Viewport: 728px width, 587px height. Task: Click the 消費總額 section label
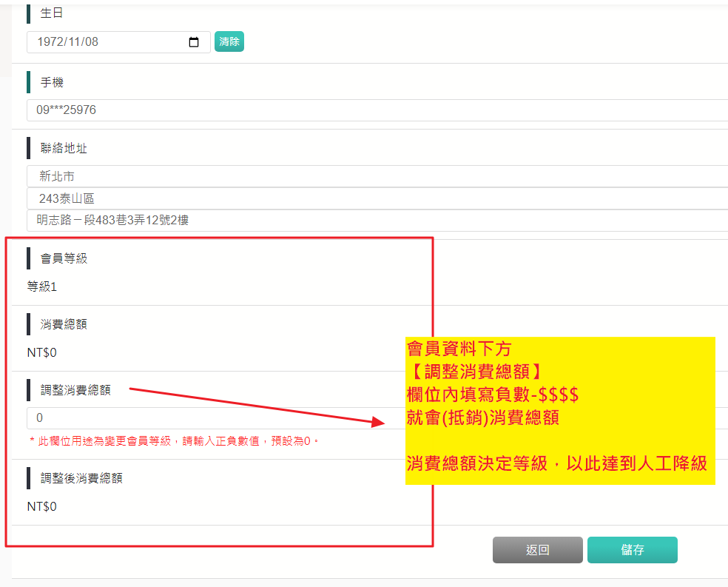tap(64, 324)
